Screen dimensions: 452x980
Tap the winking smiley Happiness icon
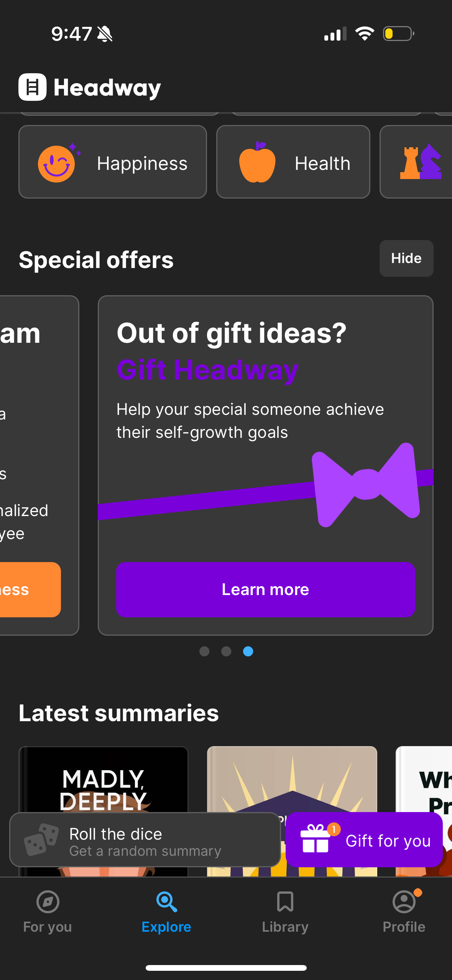[x=57, y=164]
